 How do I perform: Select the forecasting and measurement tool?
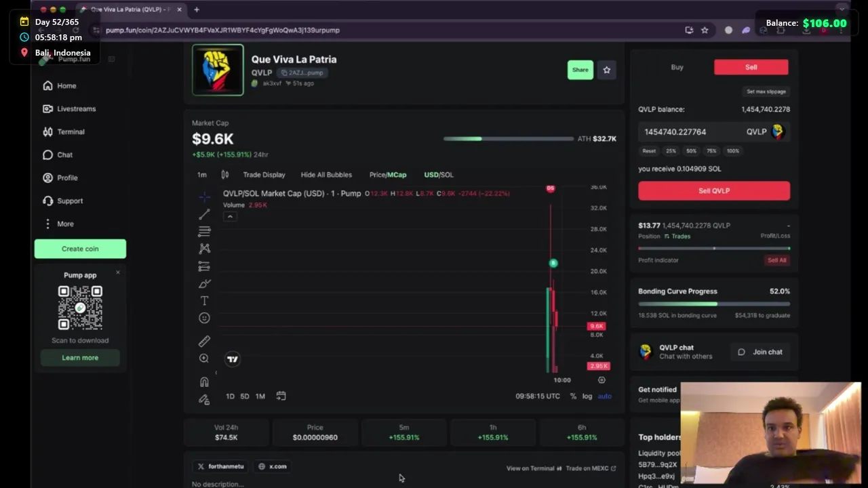pyautogui.click(x=204, y=266)
